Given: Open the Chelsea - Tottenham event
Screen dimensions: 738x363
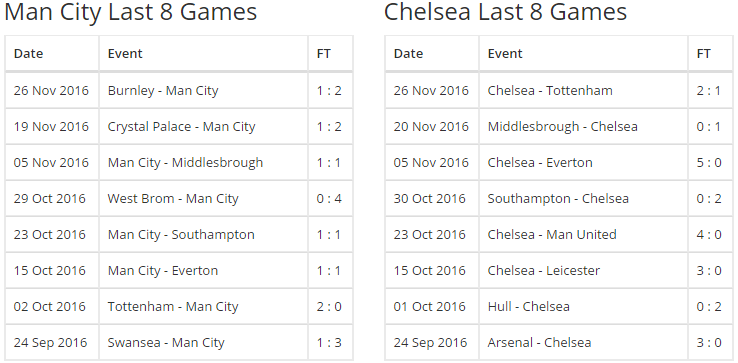Looking at the screenshot, I should tap(550, 90).
